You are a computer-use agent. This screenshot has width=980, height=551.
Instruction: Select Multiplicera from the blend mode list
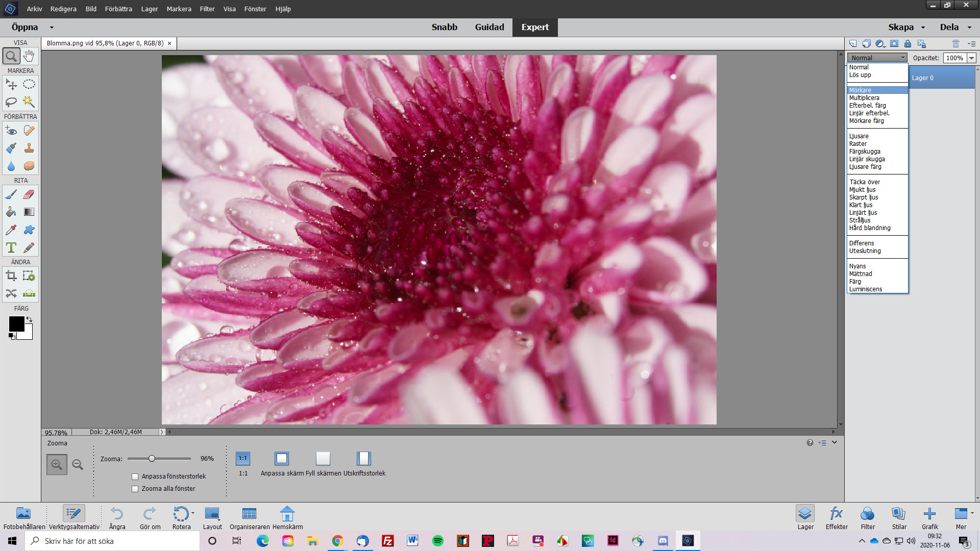864,97
